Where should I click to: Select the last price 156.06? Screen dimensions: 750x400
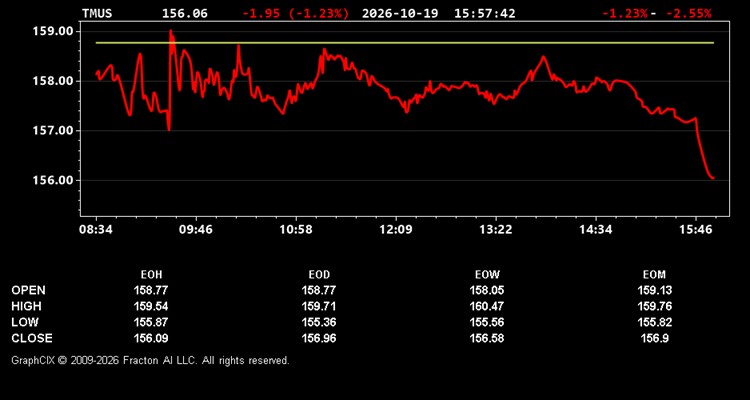pos(185,13)
